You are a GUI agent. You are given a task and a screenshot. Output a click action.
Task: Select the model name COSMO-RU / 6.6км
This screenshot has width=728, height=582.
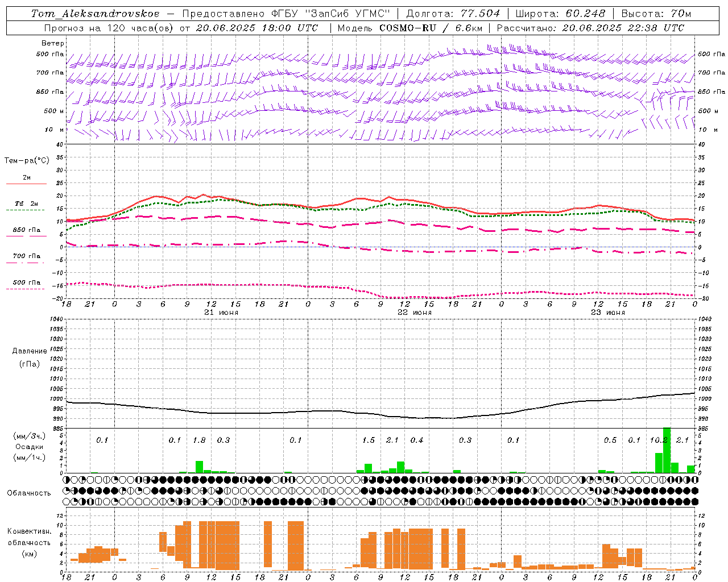pyautogui.click(x=431, y=28)
